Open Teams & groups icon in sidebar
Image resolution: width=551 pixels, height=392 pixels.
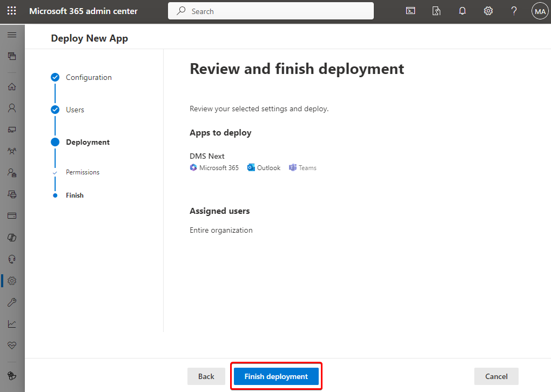(12, 151)
